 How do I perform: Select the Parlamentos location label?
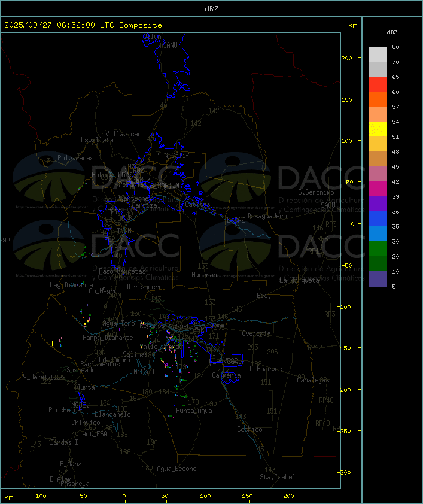point(100,364)
